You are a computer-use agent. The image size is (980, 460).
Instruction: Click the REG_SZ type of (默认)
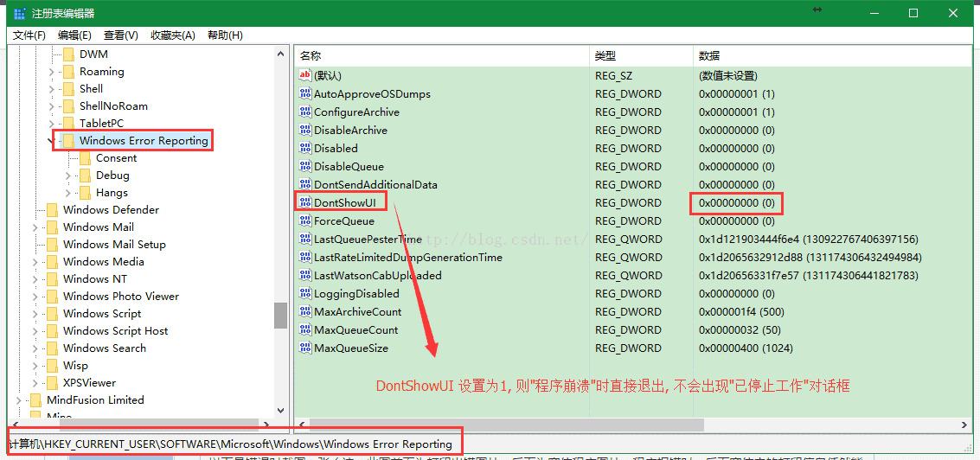(x=614, y=75)
